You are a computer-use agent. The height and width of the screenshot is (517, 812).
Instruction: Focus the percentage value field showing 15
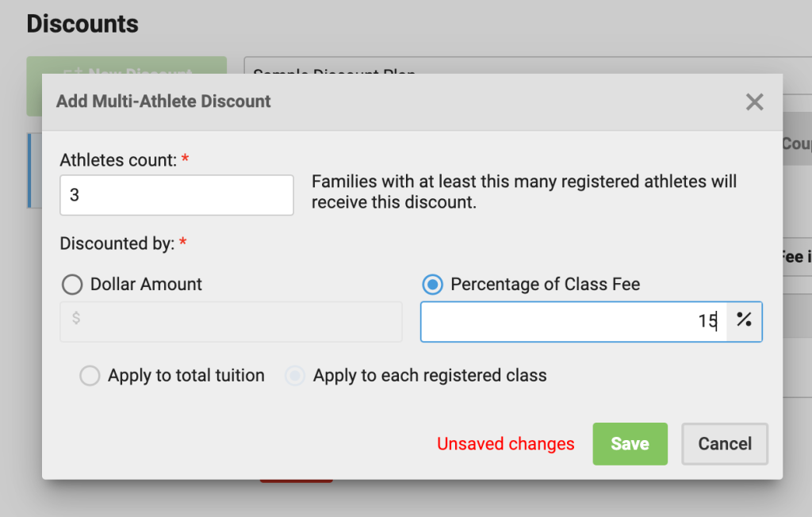tap(573, 321)
